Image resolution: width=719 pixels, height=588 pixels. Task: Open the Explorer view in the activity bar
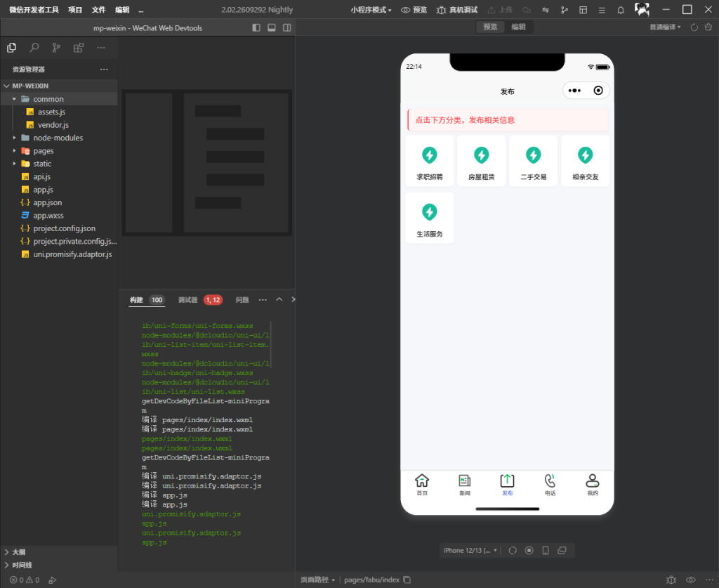pyautogui.click(x=12, y=48)
